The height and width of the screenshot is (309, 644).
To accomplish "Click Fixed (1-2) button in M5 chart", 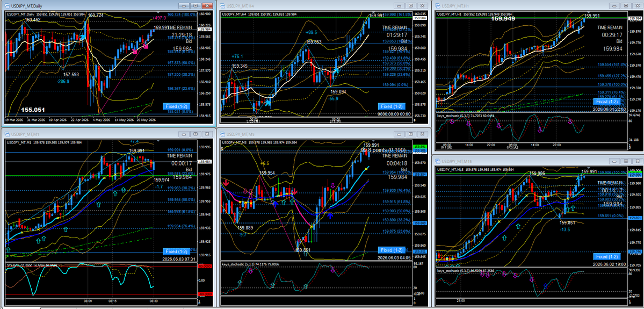I will (390, 250).
